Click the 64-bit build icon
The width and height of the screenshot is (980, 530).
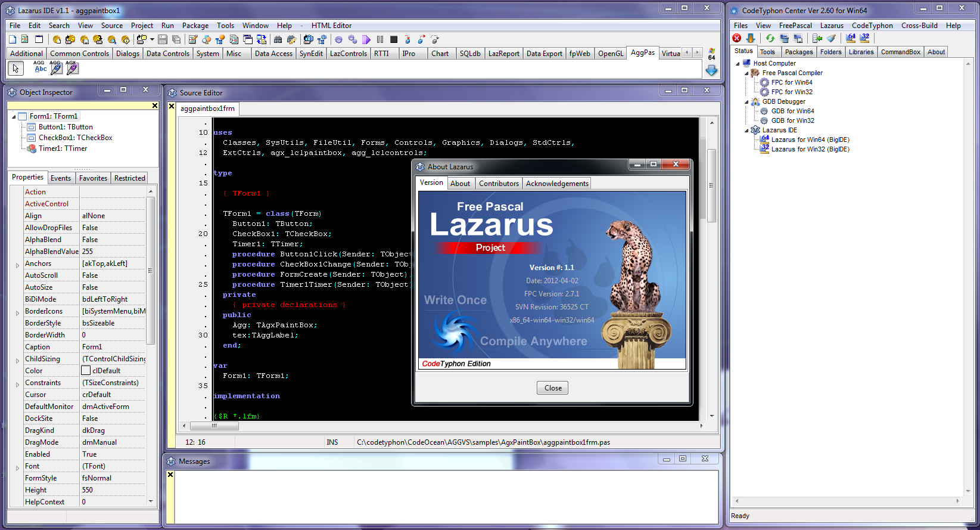[x=851, y=38]
